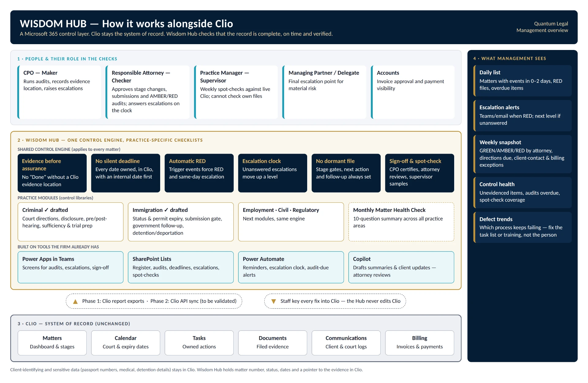Click the No silent deadline tile
588x383 pixels.
tap(126, 173)
